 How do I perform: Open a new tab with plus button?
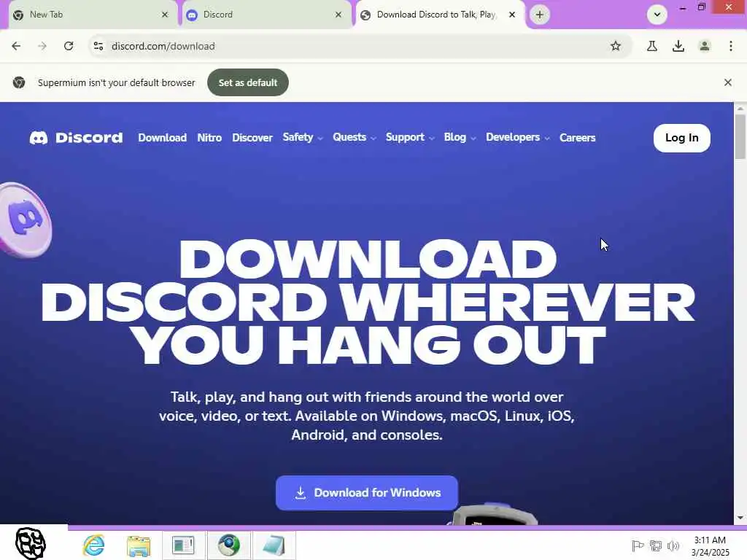tap(539, 15)
